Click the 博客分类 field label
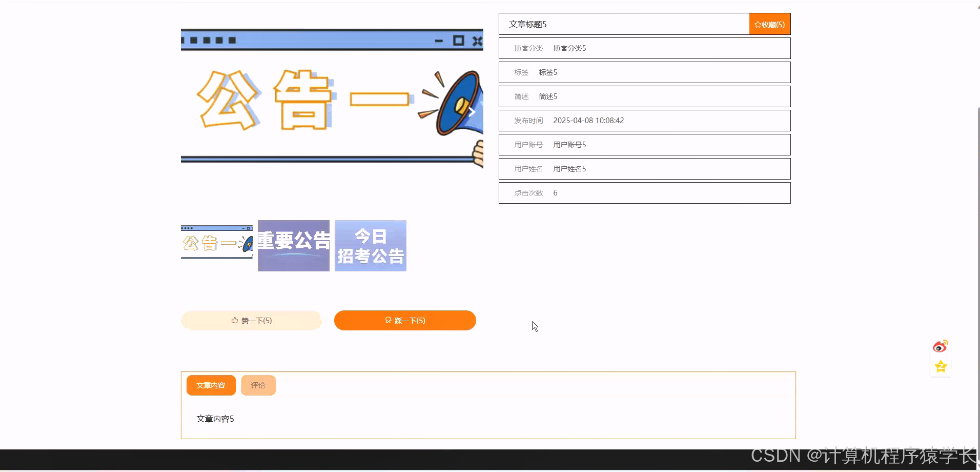Screen dimensions: 980x472 pyautogui.click(x=528, y=48)
